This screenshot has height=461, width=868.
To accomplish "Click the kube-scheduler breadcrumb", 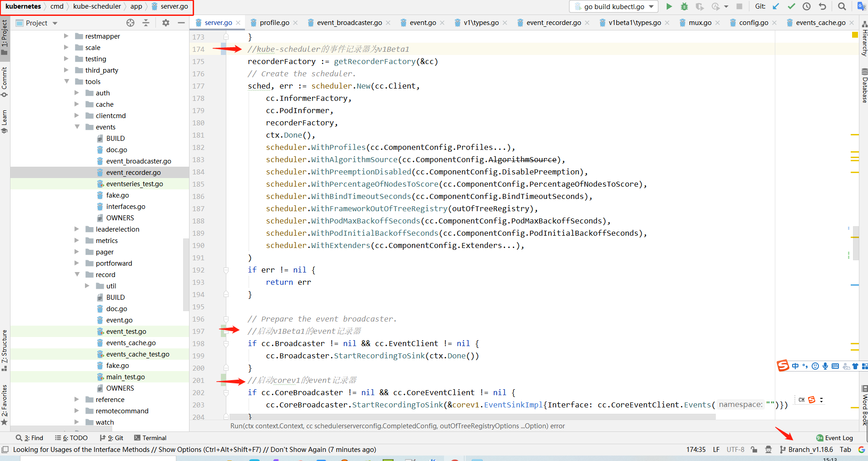I will point(97,6).
